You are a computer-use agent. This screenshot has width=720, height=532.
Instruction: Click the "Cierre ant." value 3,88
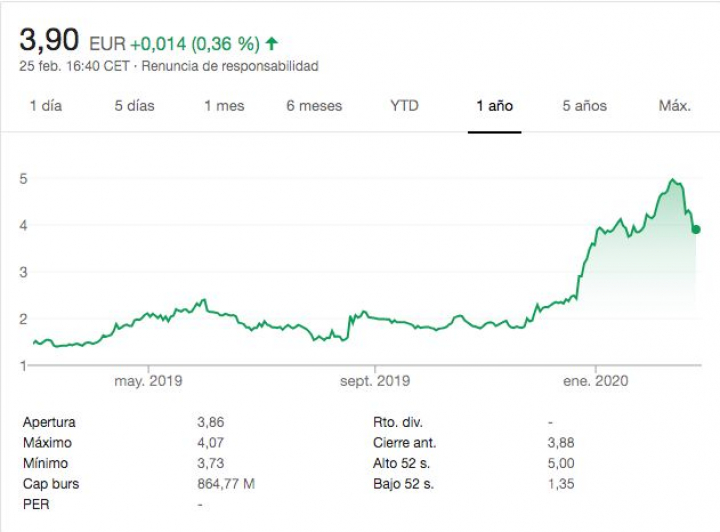tap(561, 442)
